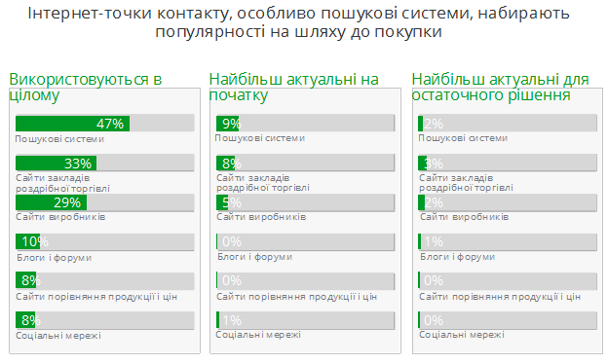The width and height of the screenshot is (608, 364).
Task: Click the 9% Пошукові системи bar
Action: click(305, 124)
